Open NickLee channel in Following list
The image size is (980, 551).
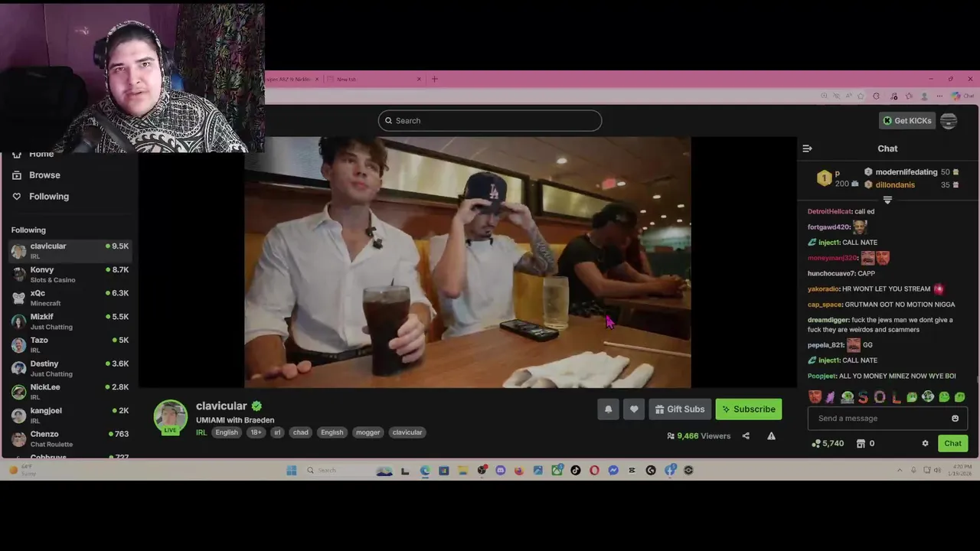pyautogui.click(x=70, y=391)
